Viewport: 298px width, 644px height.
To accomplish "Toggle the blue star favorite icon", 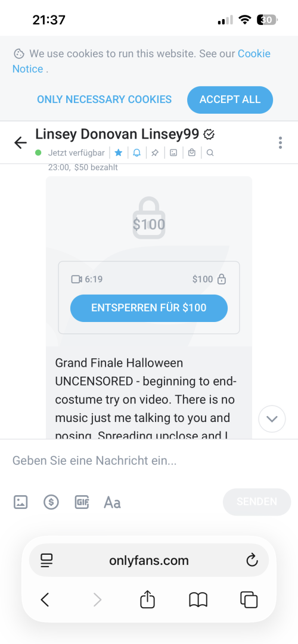I will click(x=119, y=153).
